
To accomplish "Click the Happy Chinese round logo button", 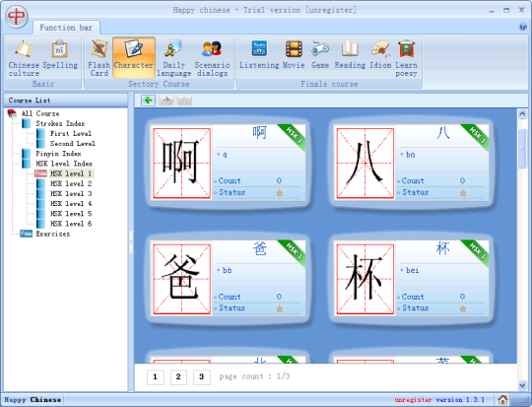I will coord(17,17).
